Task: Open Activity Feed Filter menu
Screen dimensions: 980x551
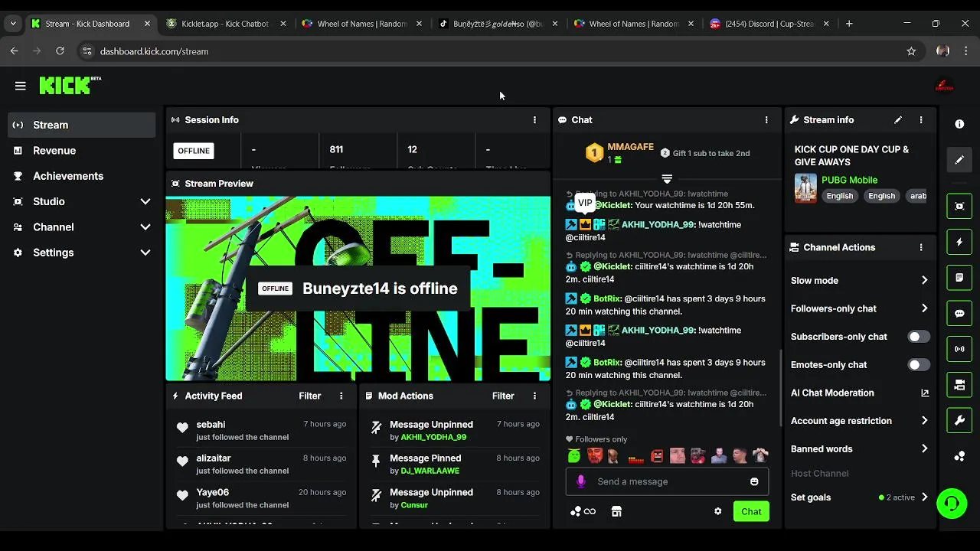Action: click(310, 396)
